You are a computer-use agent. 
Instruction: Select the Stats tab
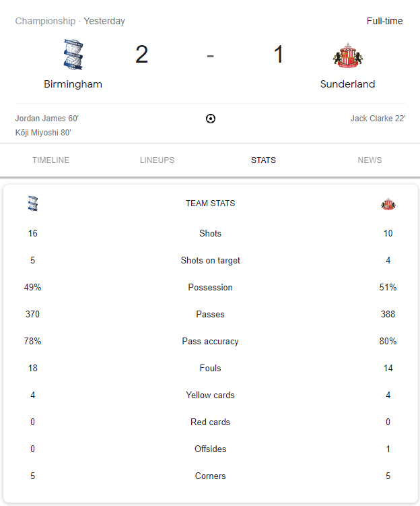click(263, 160)
